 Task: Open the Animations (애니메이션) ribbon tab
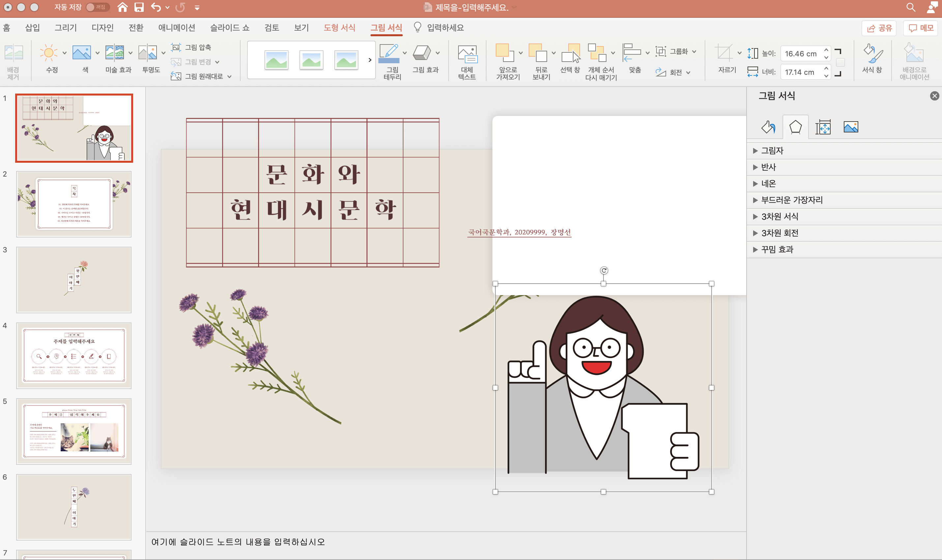coord(176,28)
